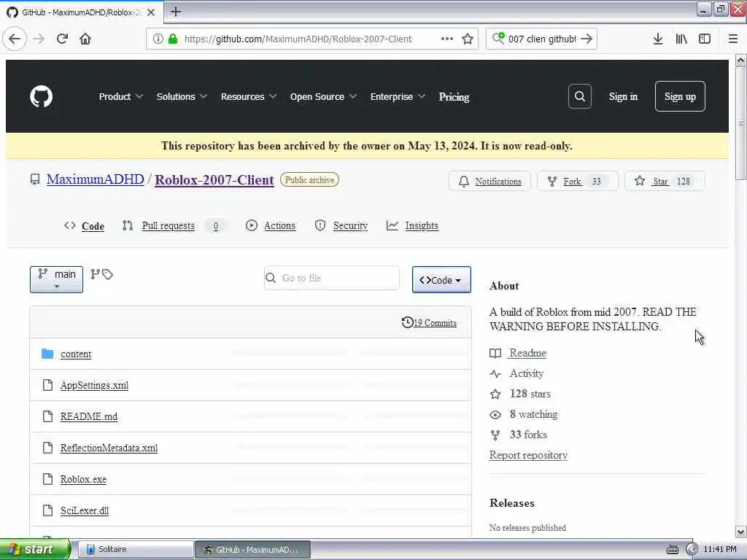Click the Windows start button
Image resolution: width=747 pixels, height=560 pixels.
(x=35, y=549)
